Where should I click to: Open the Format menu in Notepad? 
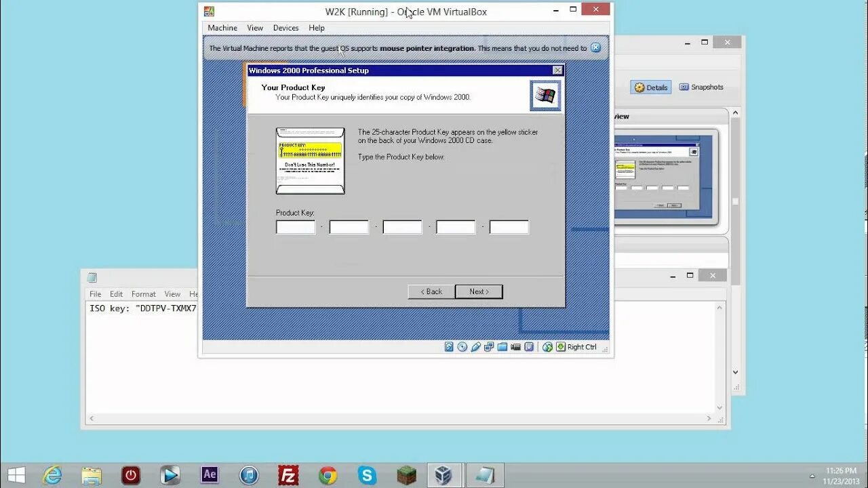point(144,294)
